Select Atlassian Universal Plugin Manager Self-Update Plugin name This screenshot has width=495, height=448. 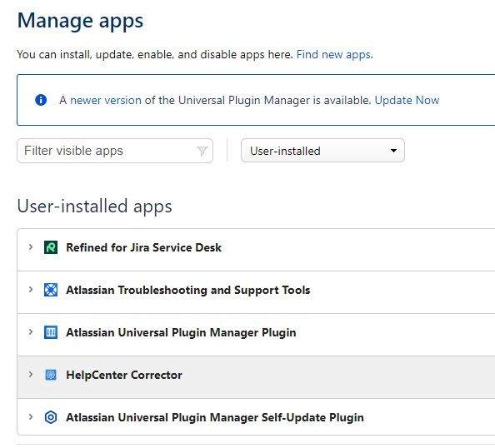point(215,417)
